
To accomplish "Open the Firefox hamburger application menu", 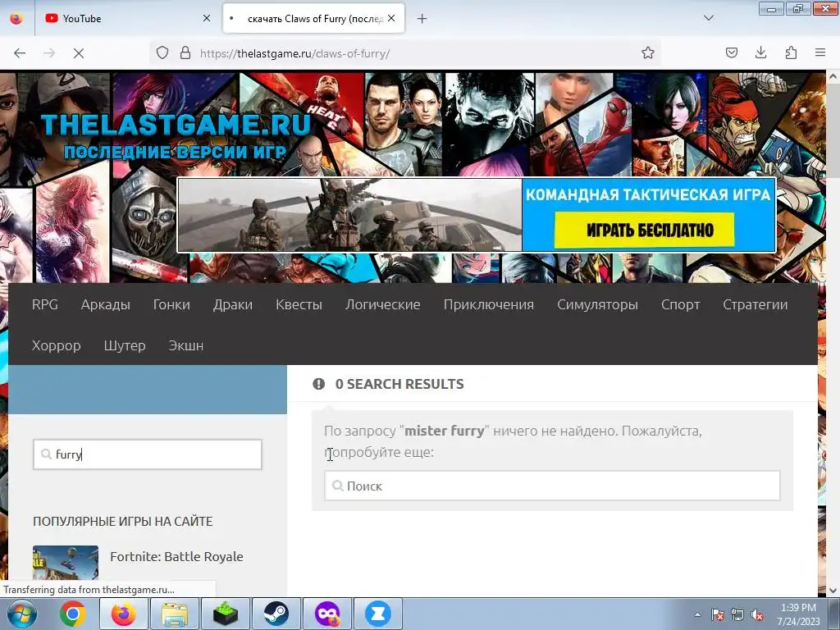I will tap(820, 52).
